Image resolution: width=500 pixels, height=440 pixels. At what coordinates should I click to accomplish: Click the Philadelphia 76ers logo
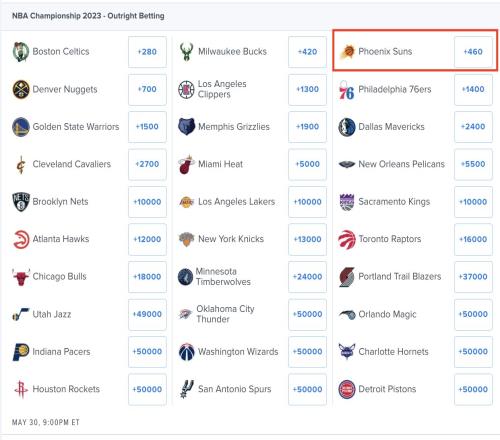(x=347, y=90)
